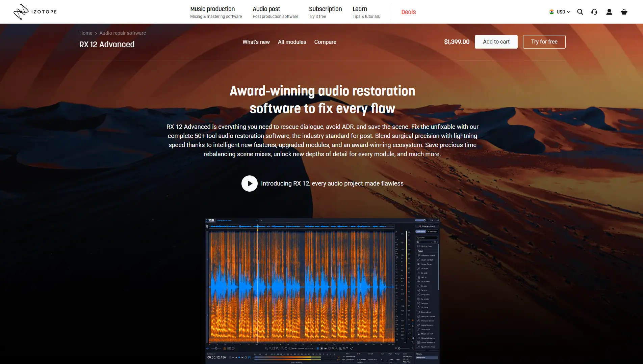Screen dimensions: 643x364
Task: Open support via the headset icon
Action: 594,12
